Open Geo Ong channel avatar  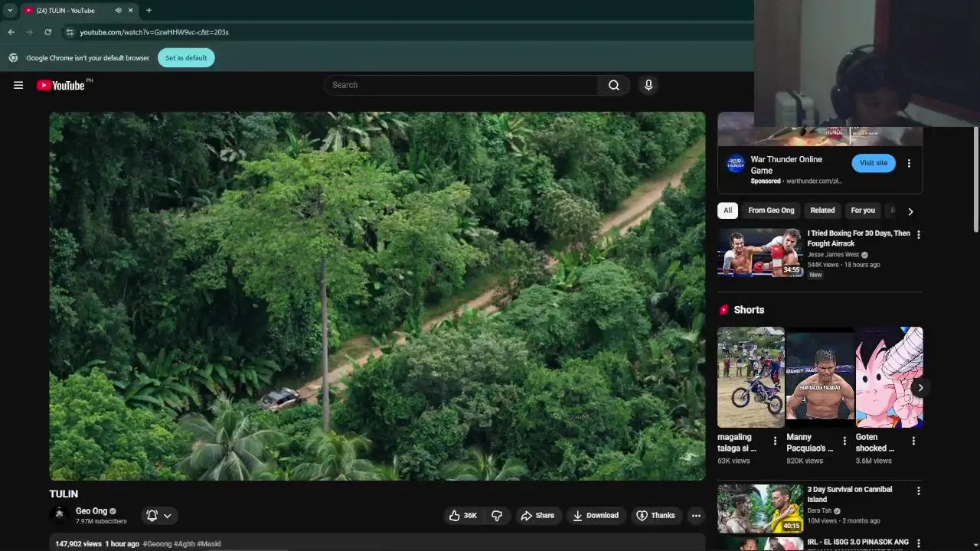click(59, 516)
